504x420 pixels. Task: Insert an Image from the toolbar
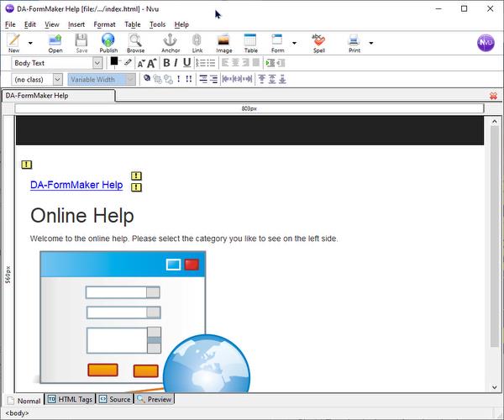(223, 43)
